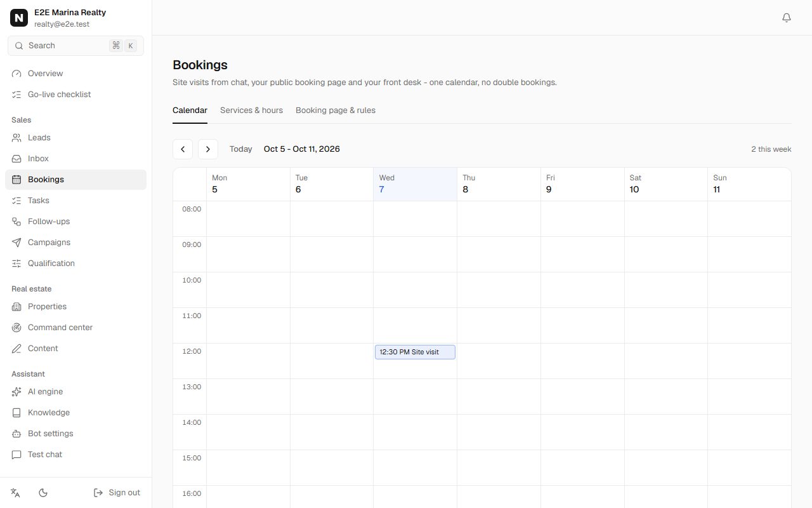Open Campaigns section
Viewport: 812px width, 508px height.
pyautogui.click(x=75, y=243)
